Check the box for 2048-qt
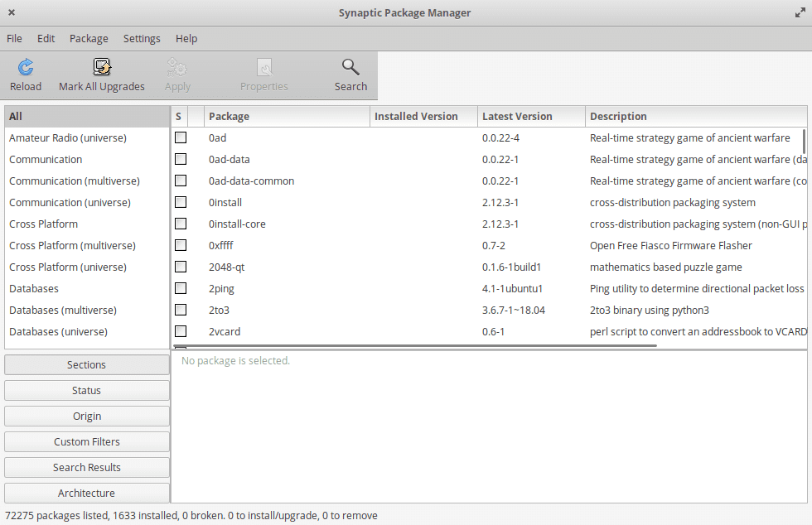 (181, 267)
